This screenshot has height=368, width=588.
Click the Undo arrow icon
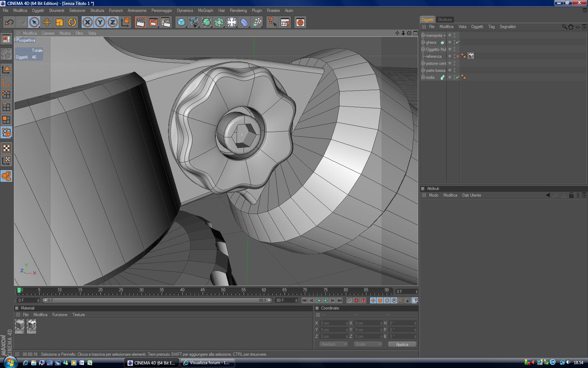9,22
